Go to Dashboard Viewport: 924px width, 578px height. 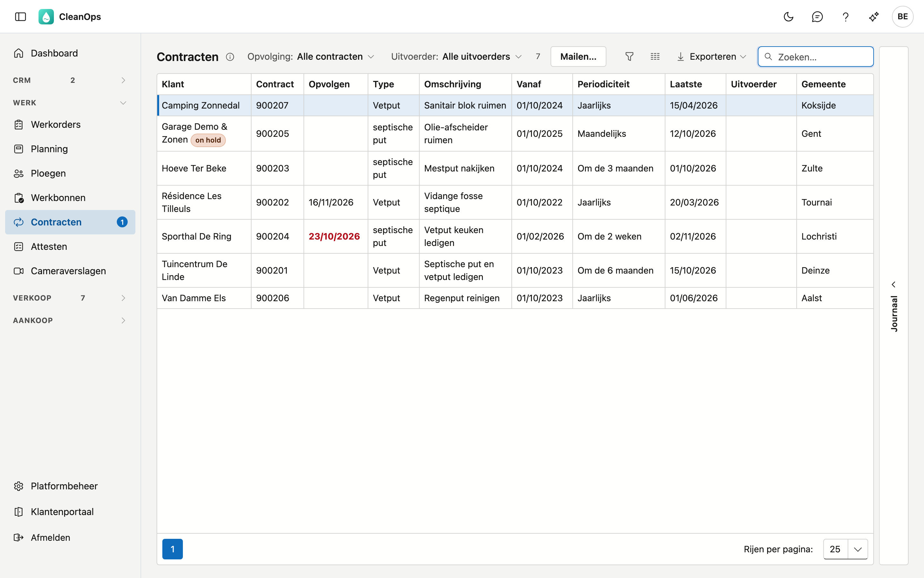tap(70, 53)
